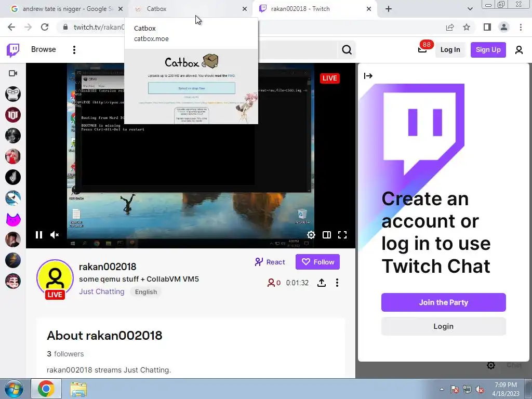Bookmark this page with the star icon
This screenshot has width=532, height=399.
[467, 27]
